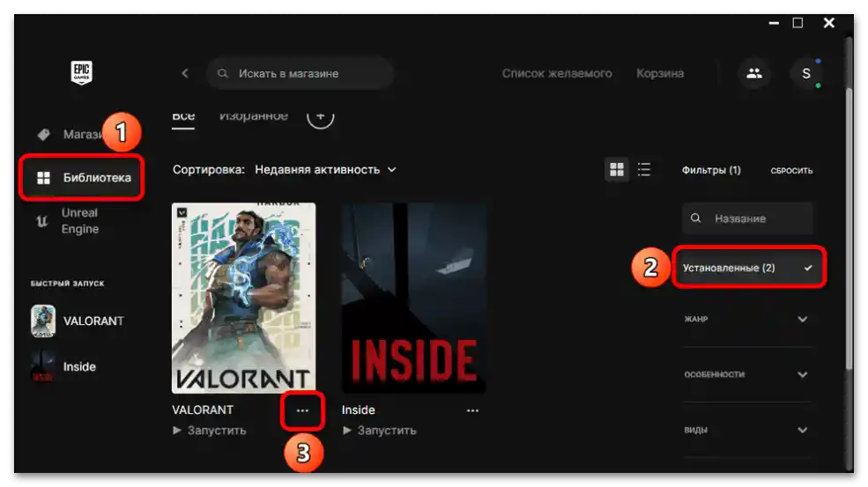Switch to list view

pyautogui.click(x=644, y=169)
